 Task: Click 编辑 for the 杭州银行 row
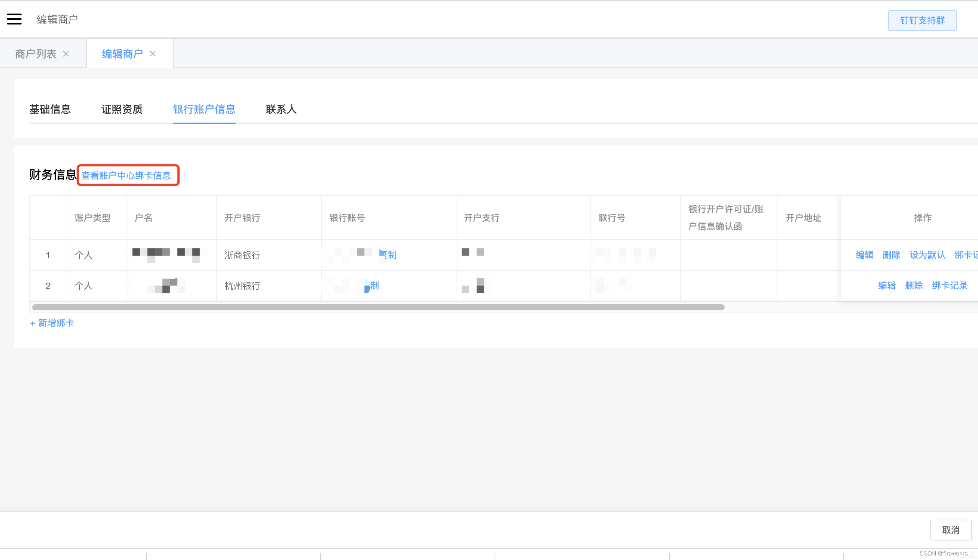coord(887,286)
